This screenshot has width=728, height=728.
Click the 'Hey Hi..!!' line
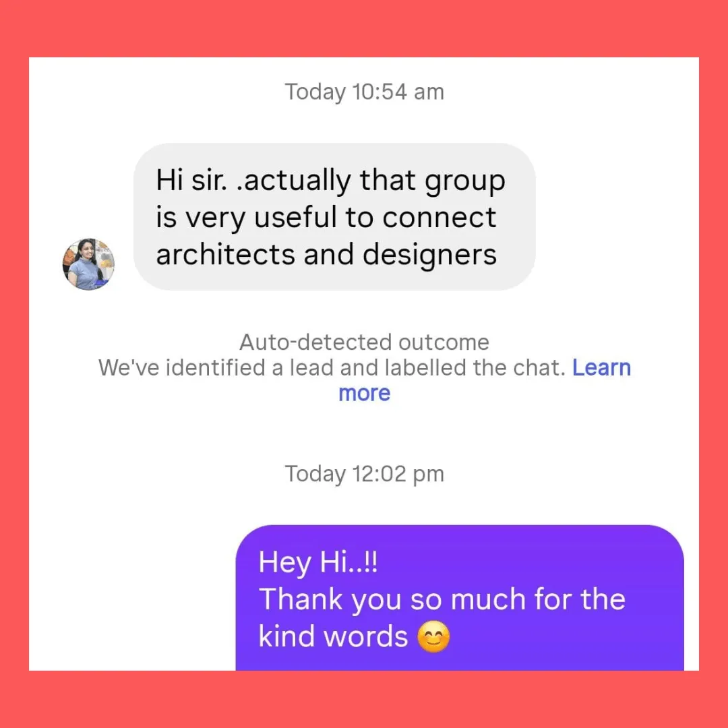coord(318,562)
